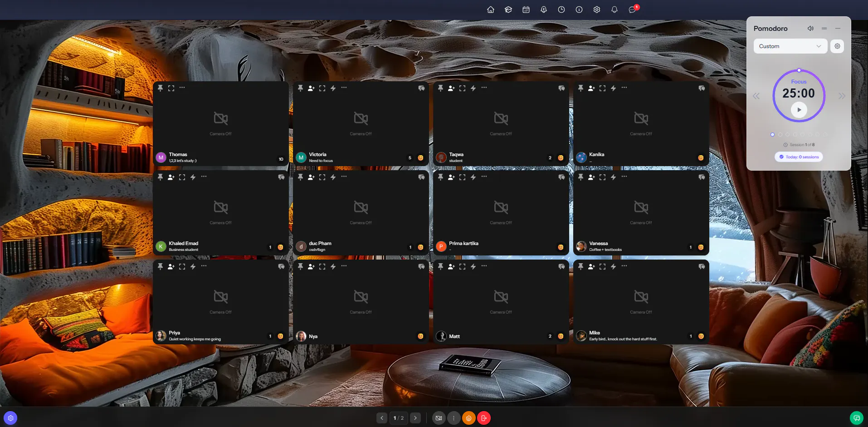Viewport: 868px width, 427px height.
Task: Click the Today: 0 sessions badge
Action: click(x=799, y=157)
